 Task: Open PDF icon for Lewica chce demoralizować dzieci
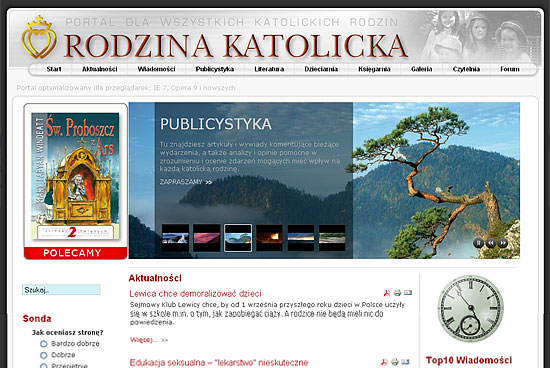click(x=387, y=293)
